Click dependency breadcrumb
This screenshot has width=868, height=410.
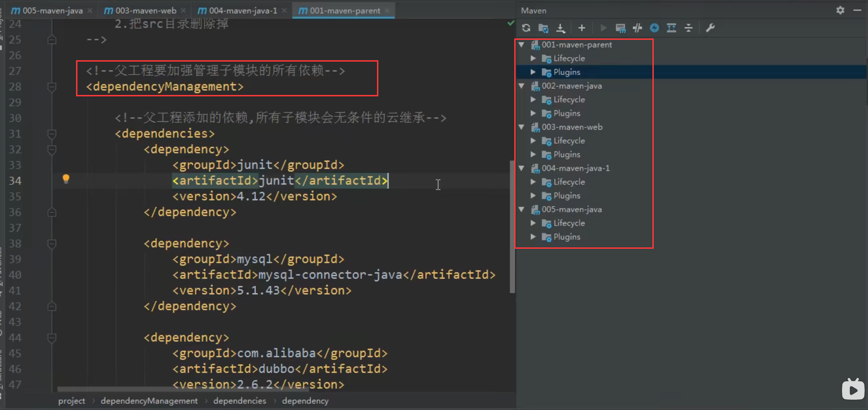[x=305, y=401]
